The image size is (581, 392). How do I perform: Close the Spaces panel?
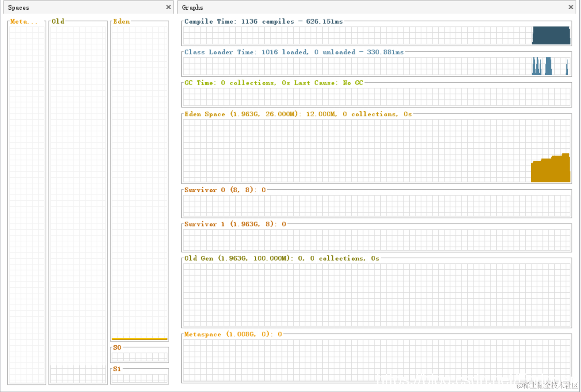point(169,7)
